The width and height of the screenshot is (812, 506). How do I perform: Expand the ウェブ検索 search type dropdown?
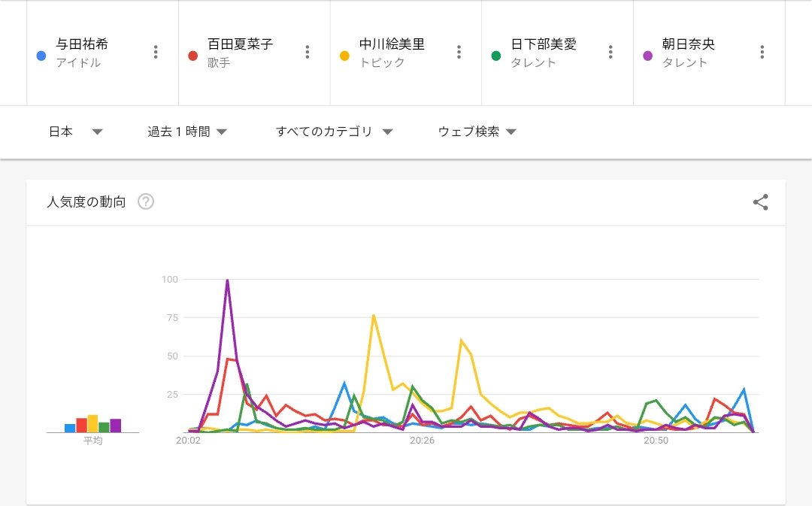[477, 132]
